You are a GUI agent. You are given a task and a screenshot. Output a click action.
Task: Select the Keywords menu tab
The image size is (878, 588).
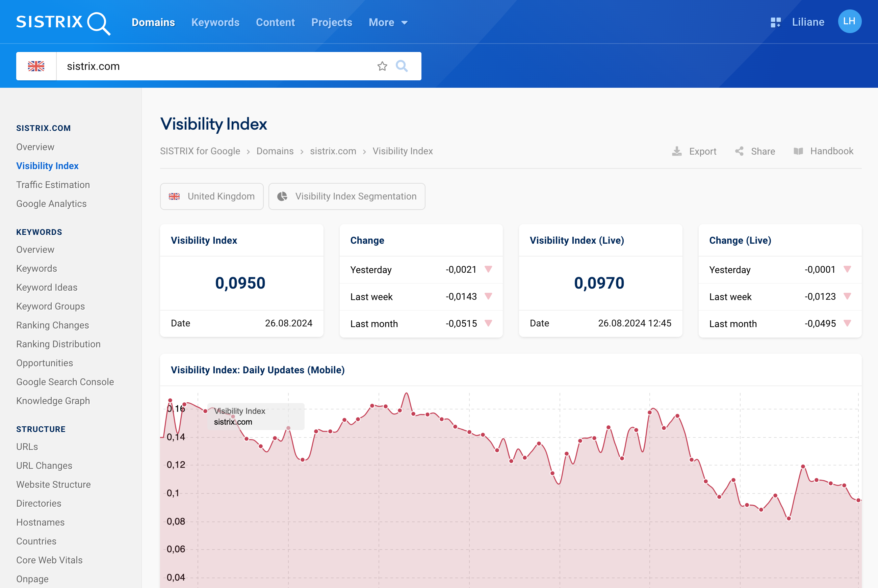pyautogui.click(x=215, y=22)
